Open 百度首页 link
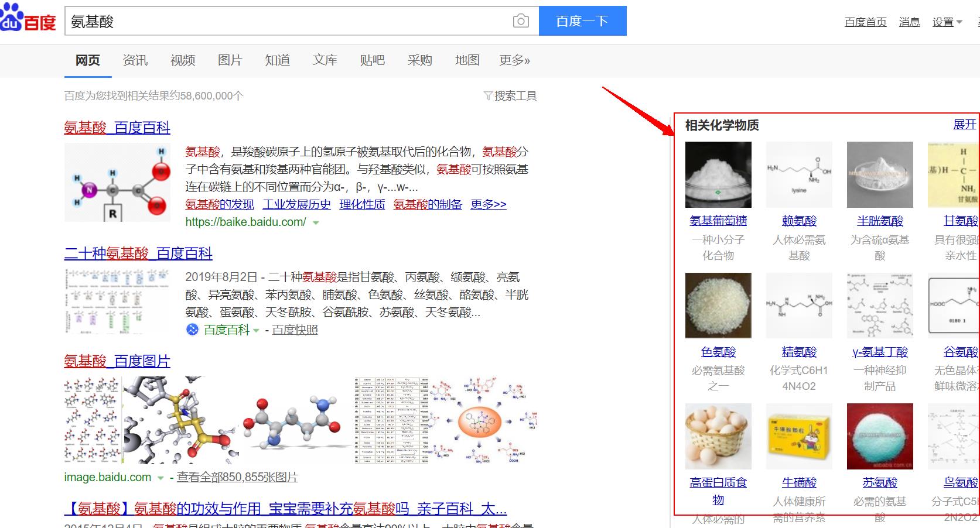The width and height of the screenshot is (980, 528). coord(865,22)
